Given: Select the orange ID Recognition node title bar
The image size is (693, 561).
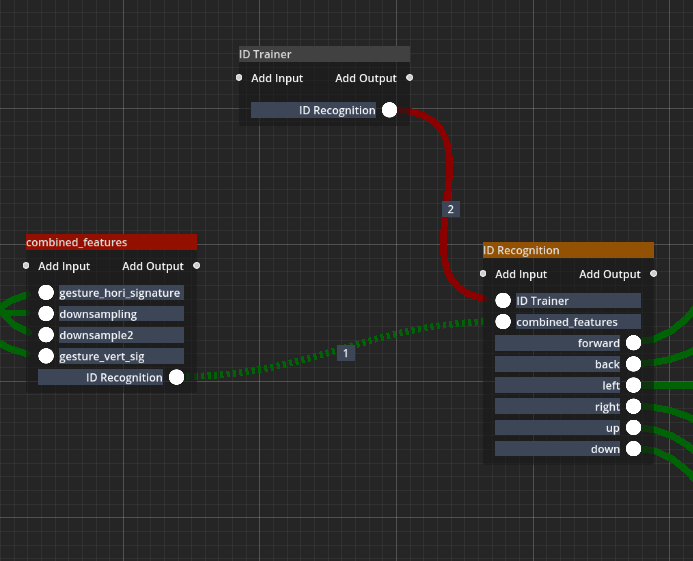Looking at the screenshot, I should 568,250.
